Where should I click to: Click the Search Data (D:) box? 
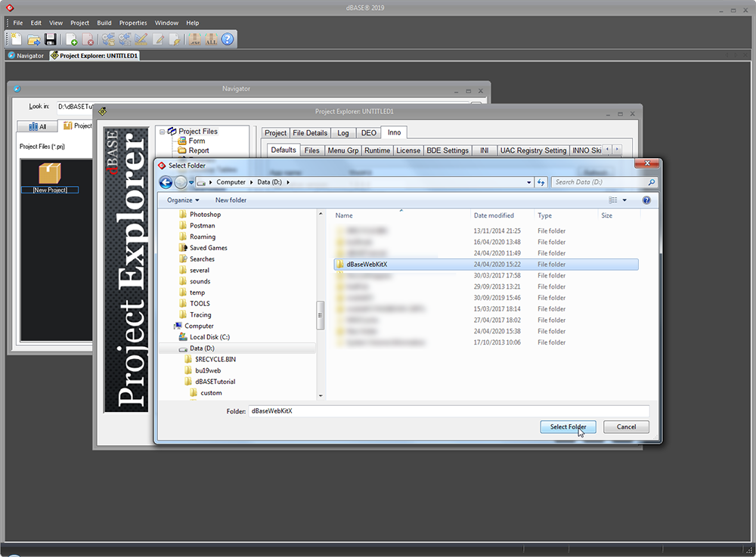click(x=599, y=182)
